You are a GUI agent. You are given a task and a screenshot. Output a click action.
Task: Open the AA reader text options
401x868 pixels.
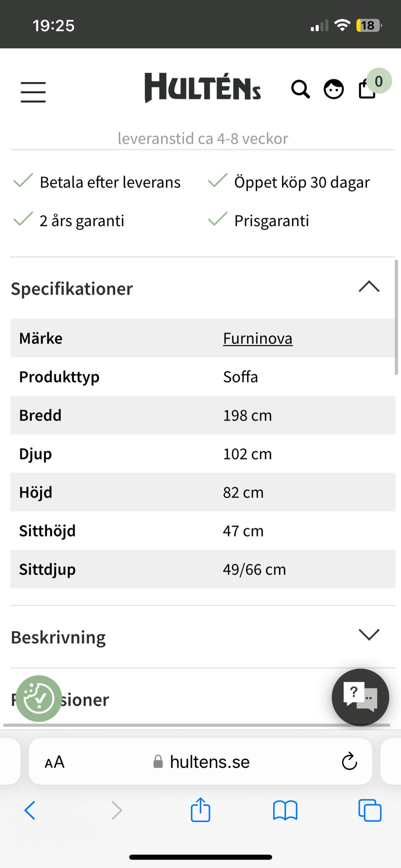[55, 762]
